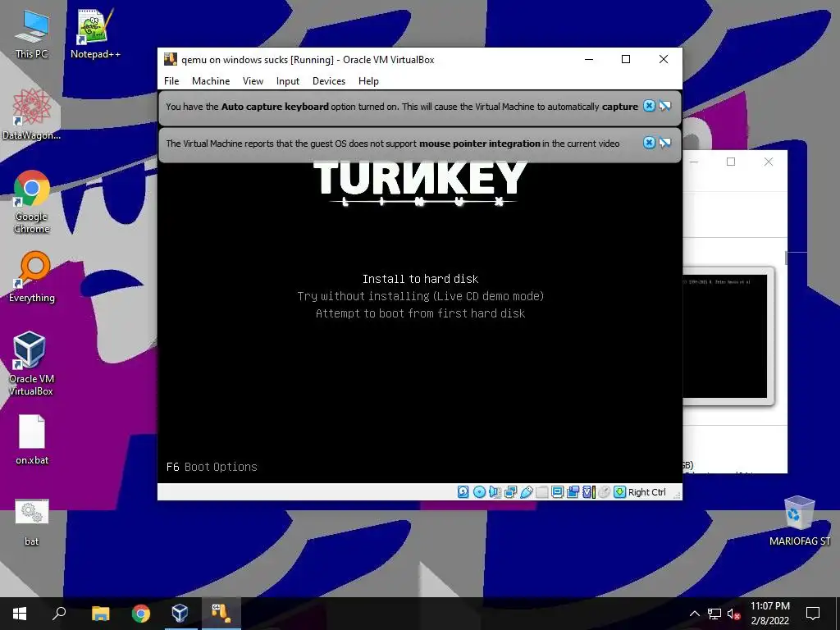Open the taskbar clock showing 11:07 PM
This screenshot has height=630, width=840.
tap(769, 614)
